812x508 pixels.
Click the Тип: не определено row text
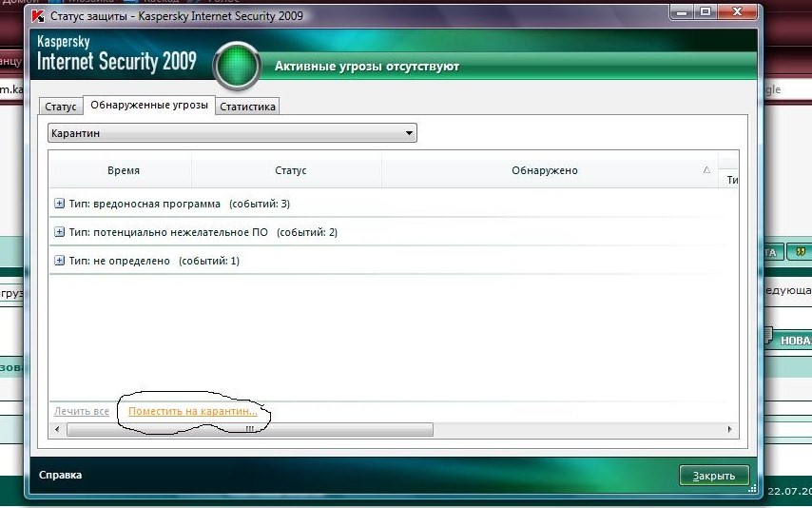[x=154, y=261]
